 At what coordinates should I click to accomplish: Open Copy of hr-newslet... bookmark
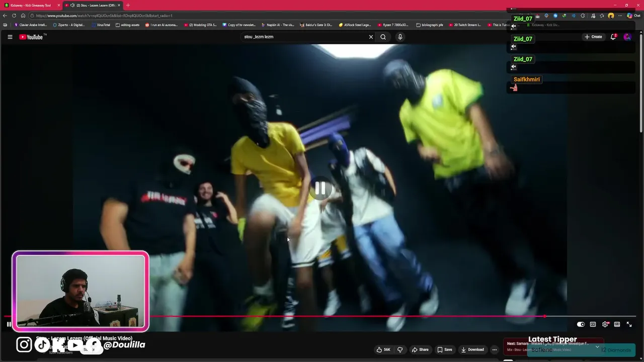[239, 25]
